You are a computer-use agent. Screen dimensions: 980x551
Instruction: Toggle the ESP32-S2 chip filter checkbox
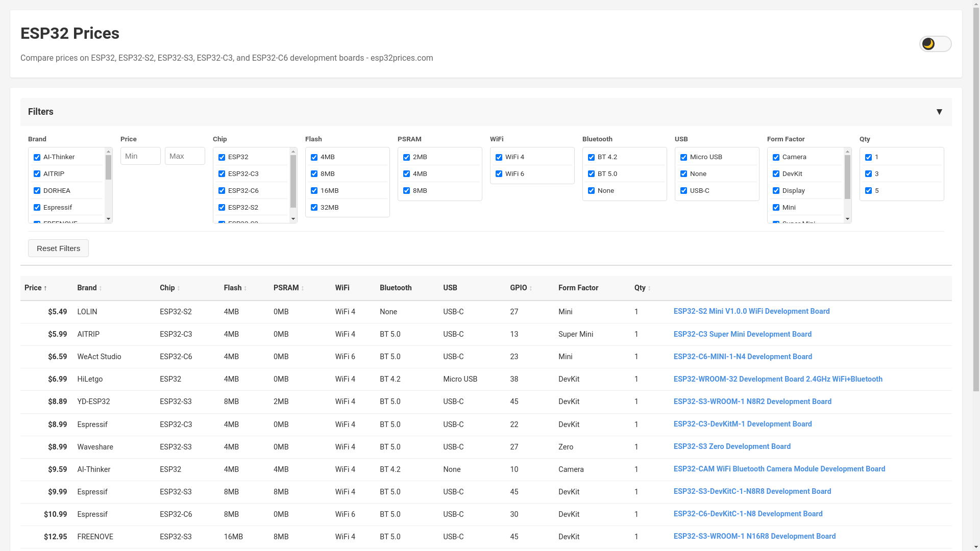[x=222, y=208]
